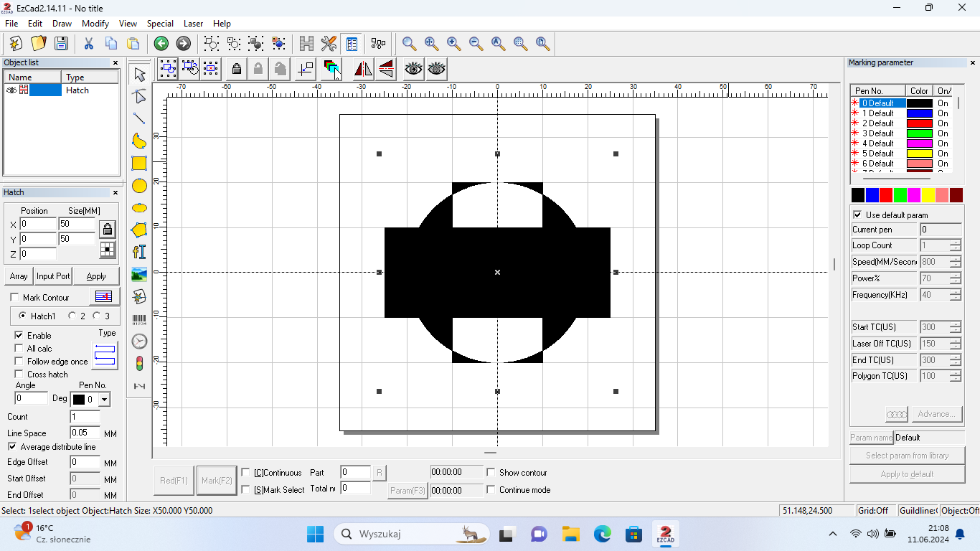
Task: Open the Modify menu
Action: (x=95, y=24)
